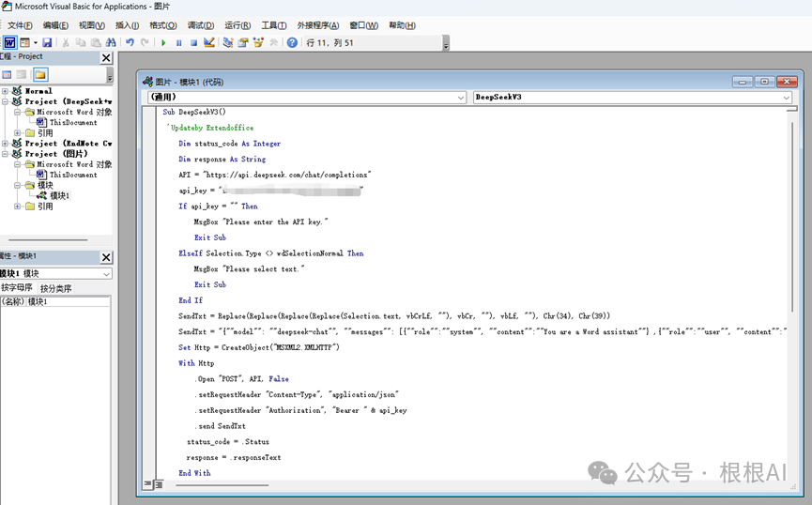Click the Reset stop square icon
The height and width of the screenshot is (505, 812).
[193, 42]
